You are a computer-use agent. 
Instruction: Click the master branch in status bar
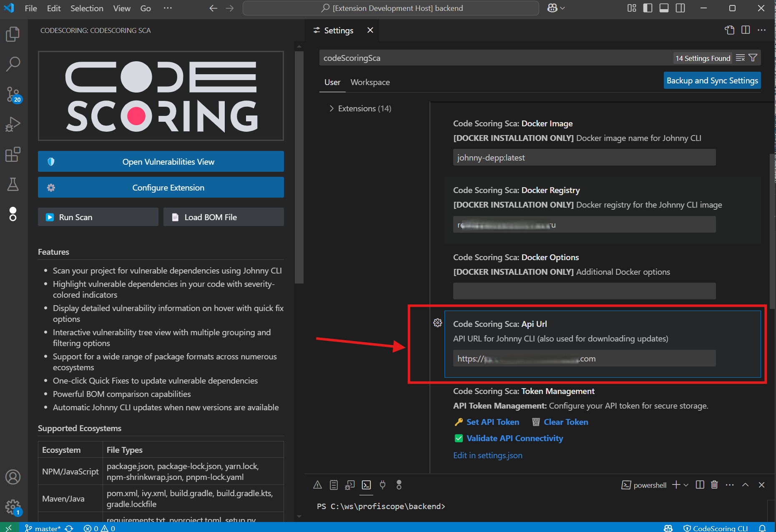point(43,528)
